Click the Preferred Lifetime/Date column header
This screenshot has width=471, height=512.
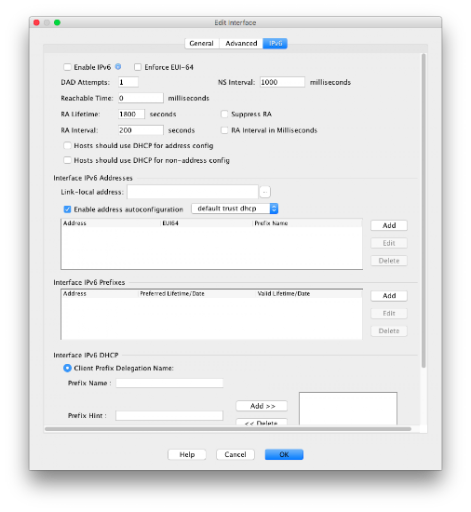(x=197, y=294)
